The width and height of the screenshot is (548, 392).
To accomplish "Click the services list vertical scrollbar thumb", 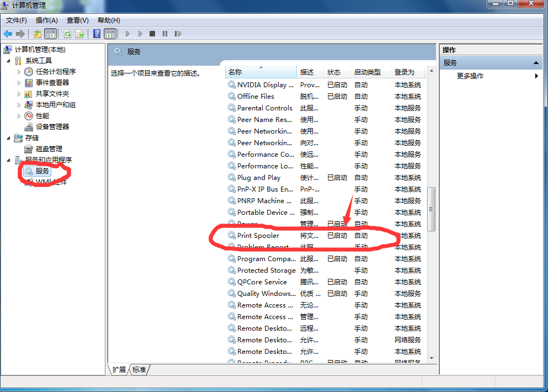I will tap(432, 209).
